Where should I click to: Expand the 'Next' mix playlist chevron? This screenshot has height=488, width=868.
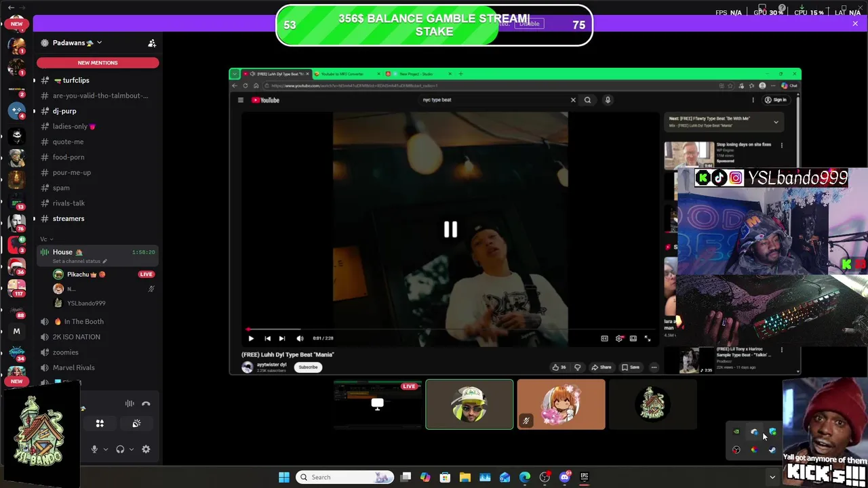click(x=776, y=122)
